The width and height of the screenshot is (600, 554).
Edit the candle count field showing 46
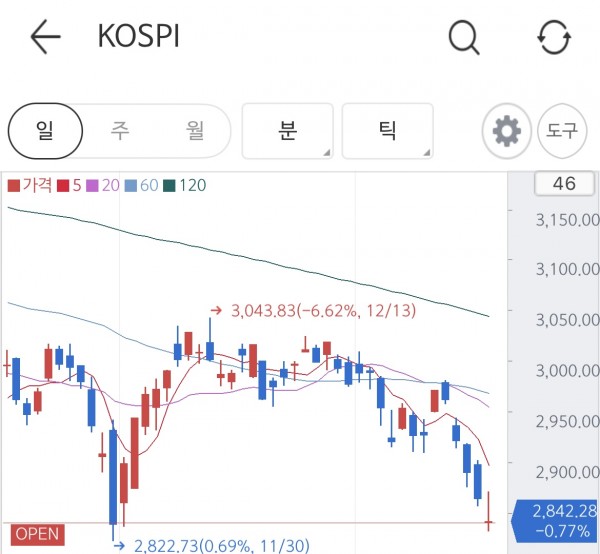coord(564,184)
